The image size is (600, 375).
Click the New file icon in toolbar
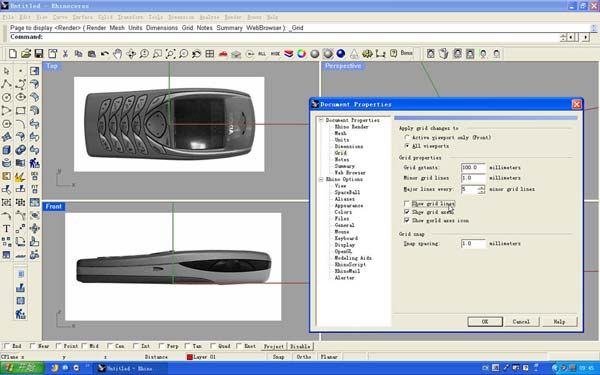13,54
